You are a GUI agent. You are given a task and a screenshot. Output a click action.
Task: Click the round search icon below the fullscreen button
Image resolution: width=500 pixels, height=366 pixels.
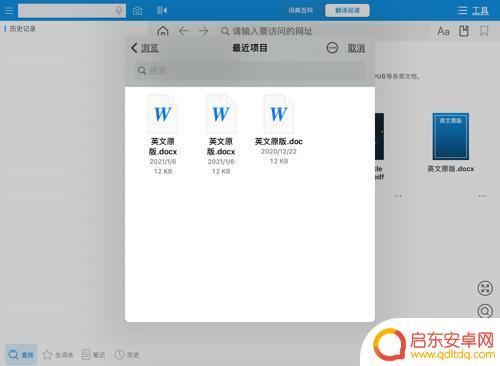coord(485,311)
